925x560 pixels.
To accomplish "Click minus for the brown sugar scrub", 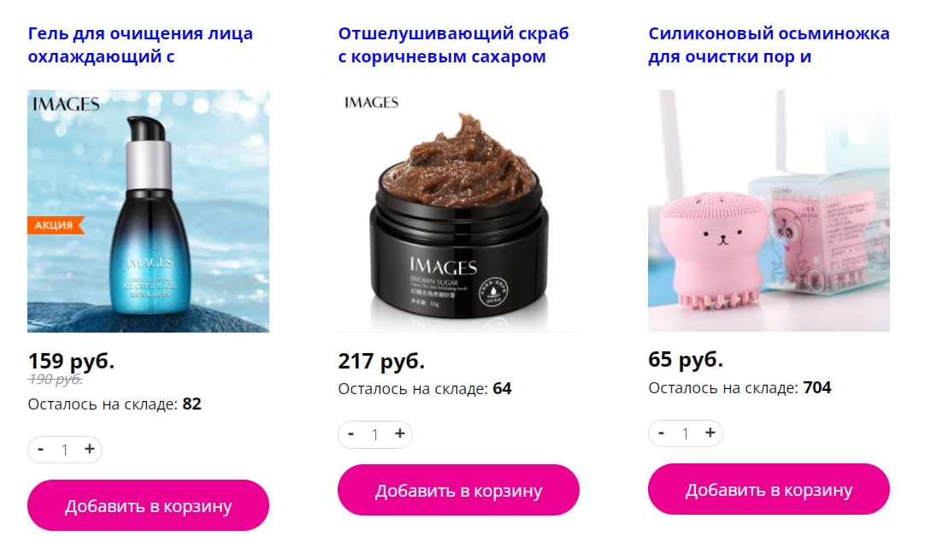I will click(x=351, y=434).
